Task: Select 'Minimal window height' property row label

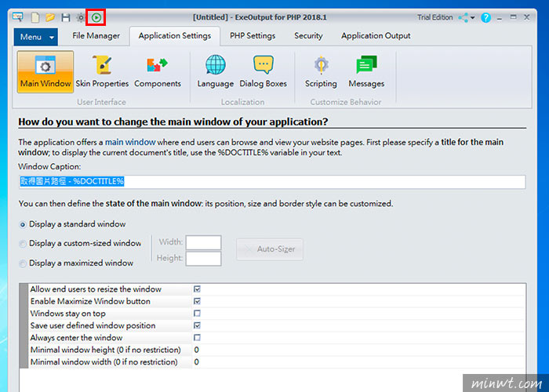Action: [x=105, y=350]
